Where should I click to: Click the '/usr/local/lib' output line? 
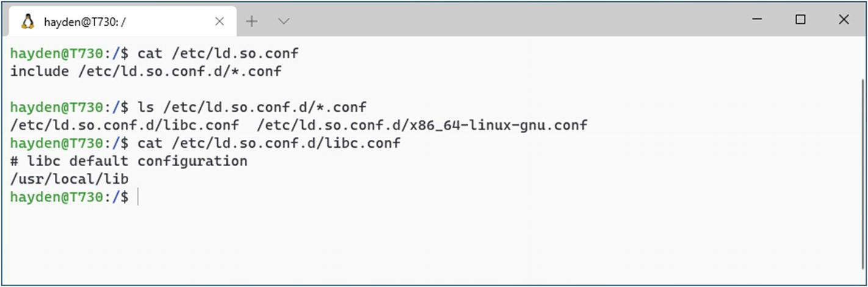[x=70, y=179]
